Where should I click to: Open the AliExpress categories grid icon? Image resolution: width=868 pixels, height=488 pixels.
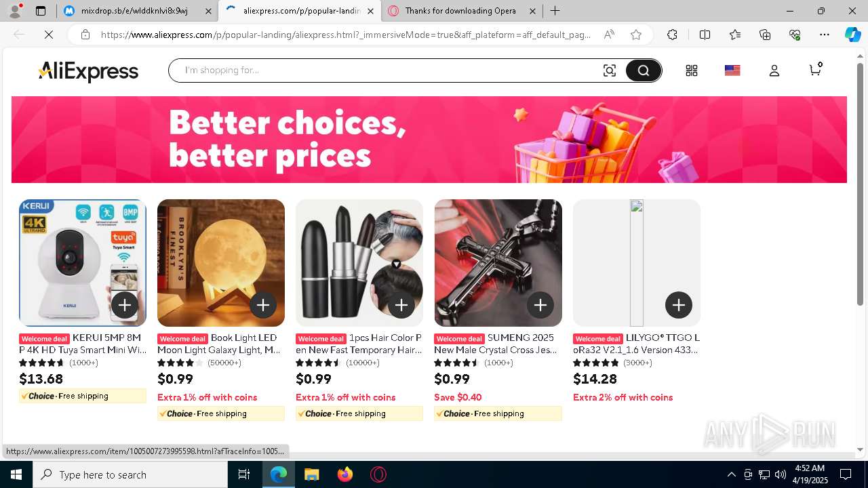pyautogui.click(x=692, y=70)
